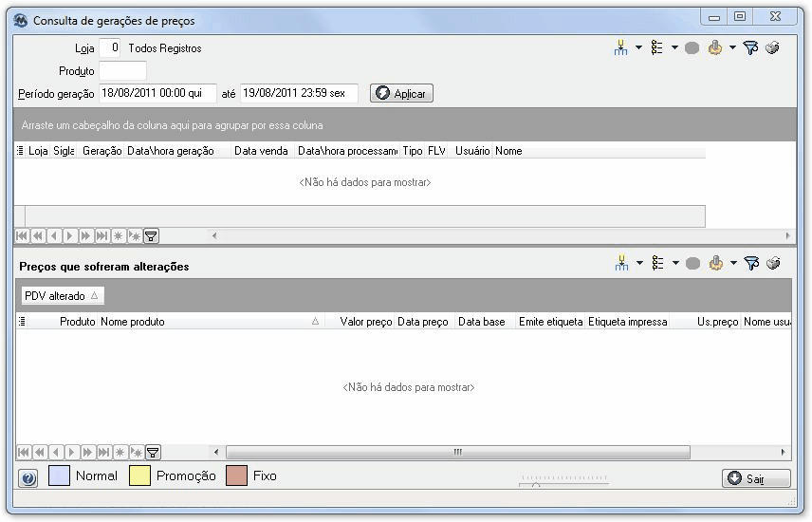Go to first record in upper grid navigator
The width and height of the screenshot is (812, 522).
[x=22, y=236]
